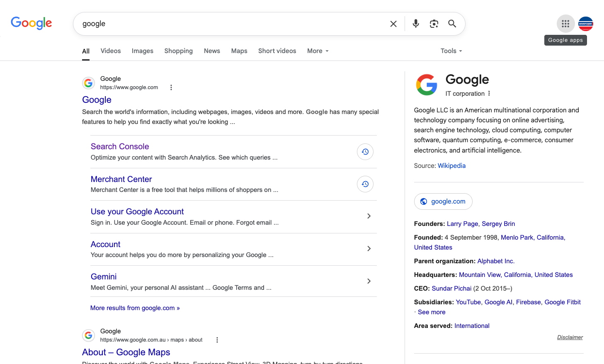Screen dimensions: 604x364
Task: Open the Alphabet Inc. parent organization link
Action: [496, 261]
